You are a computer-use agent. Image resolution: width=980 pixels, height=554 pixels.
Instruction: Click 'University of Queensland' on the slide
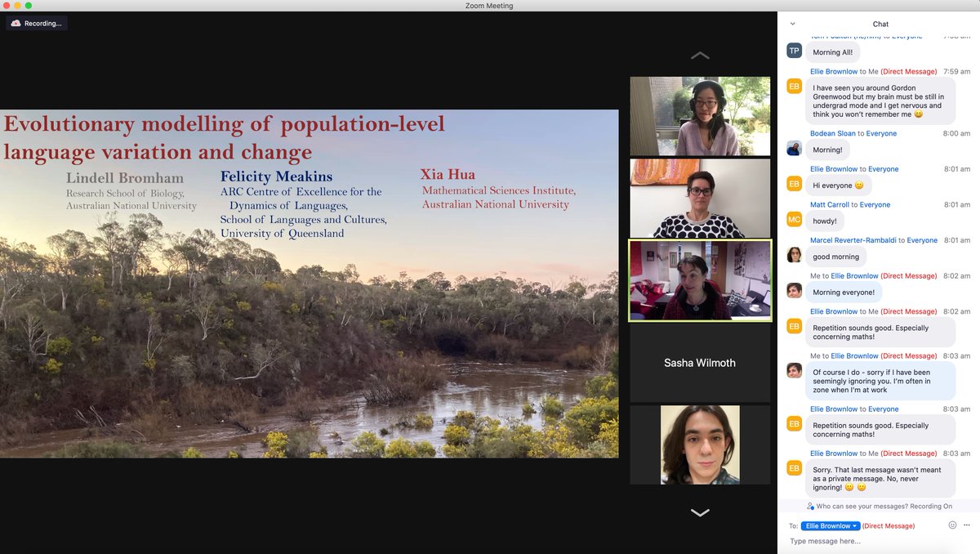click(x=282, y=234)
